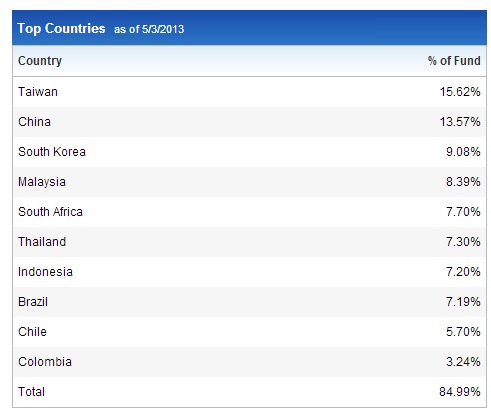Click the Top Countries header title
Viewport: 491px width, 415px height.
point(61,29)
